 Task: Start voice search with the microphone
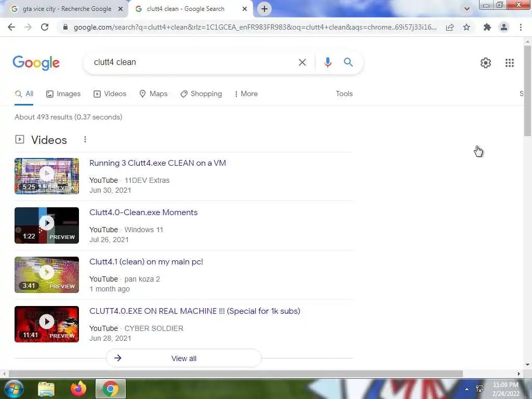click(x=327, y=62)
